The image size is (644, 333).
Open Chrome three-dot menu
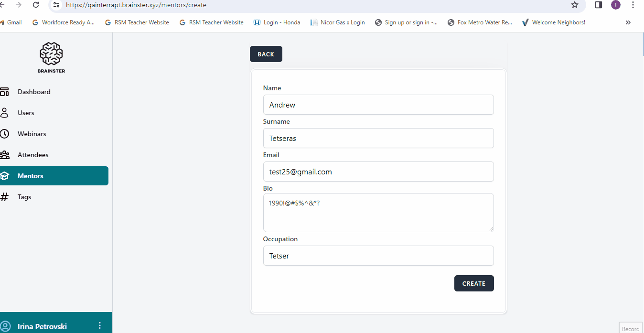[x=633, y=5]
